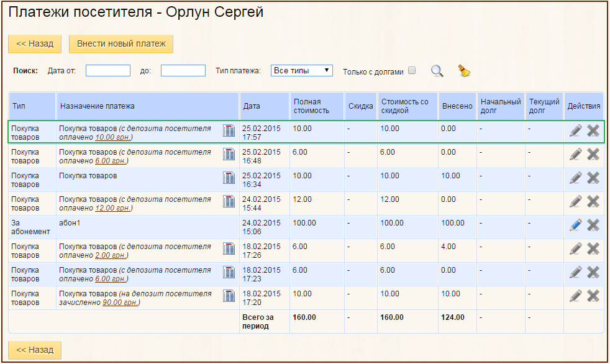Open the '10.00 грн.' deposit link
The image size is (610, 364).
[x=112, y=137]
